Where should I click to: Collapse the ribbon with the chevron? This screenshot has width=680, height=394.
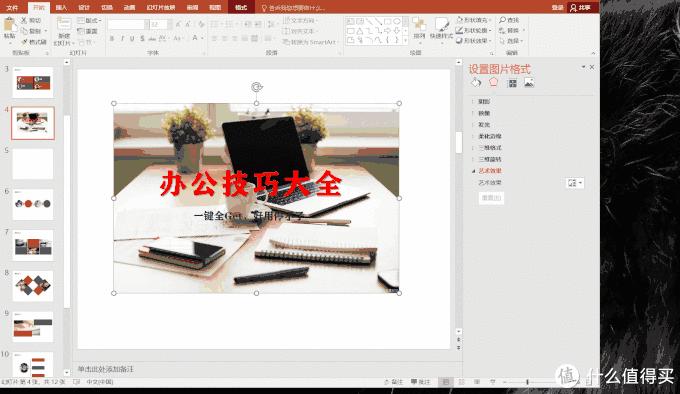tap(593, 53)
